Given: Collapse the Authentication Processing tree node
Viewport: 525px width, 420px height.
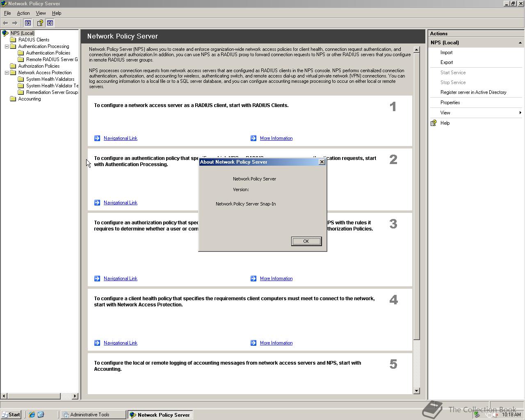Looking at the screenshot, I should coord(7,46).
